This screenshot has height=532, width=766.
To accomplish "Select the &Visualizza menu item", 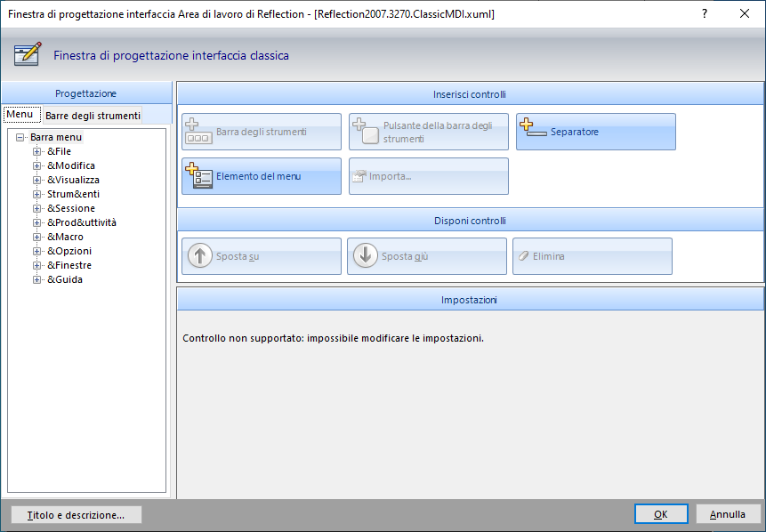I will point(73,180).
